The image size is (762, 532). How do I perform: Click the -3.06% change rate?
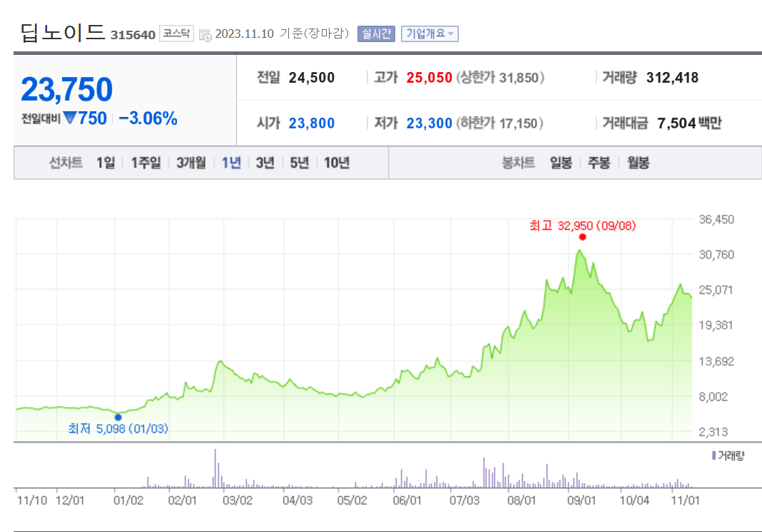click(148, 118)
